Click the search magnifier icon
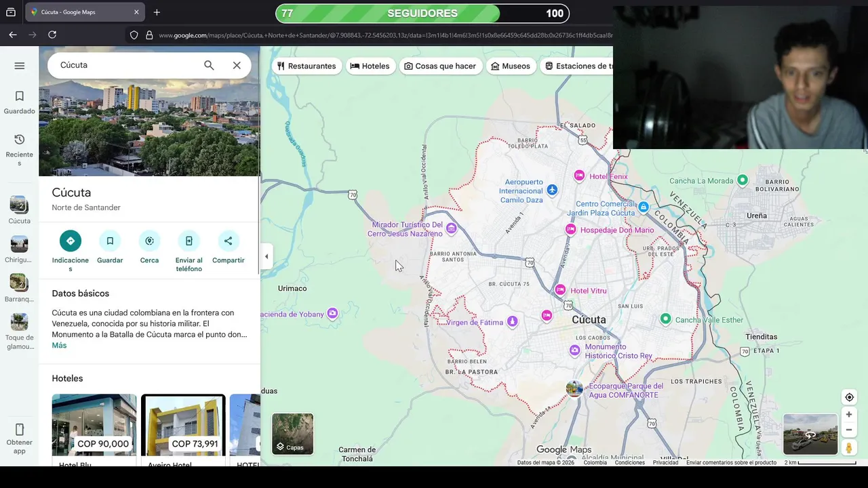The height and width of the screenshot is (488, 868). click(x=209, y=65)
